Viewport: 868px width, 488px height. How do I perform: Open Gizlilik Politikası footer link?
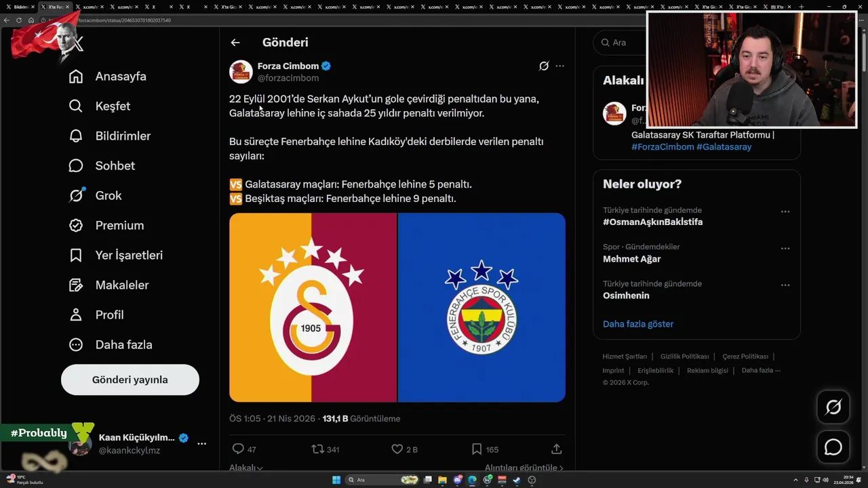(x=684, y=357)
